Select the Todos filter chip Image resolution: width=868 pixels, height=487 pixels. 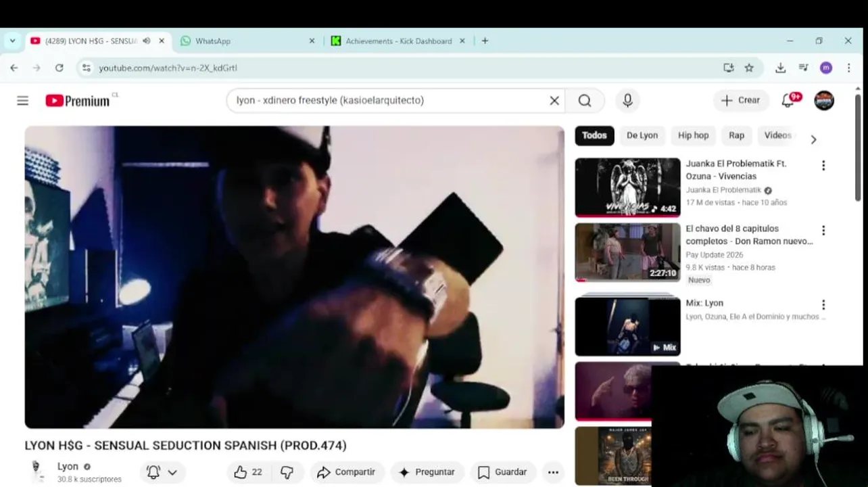click(594, 135)
